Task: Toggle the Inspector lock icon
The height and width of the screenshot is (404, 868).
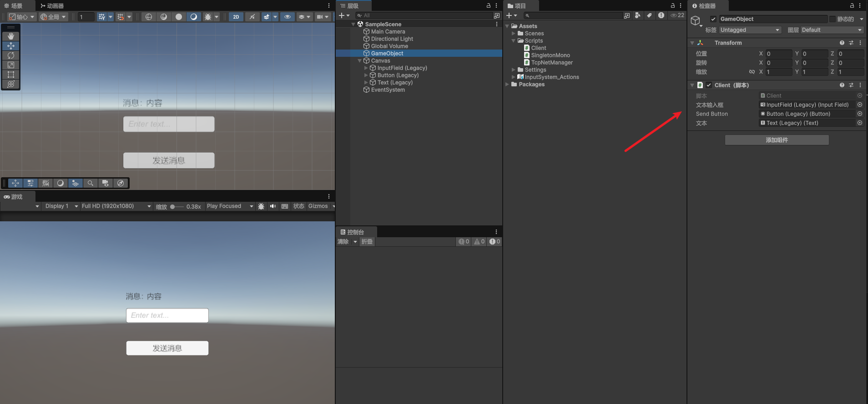Action: (x=852, y=5)
